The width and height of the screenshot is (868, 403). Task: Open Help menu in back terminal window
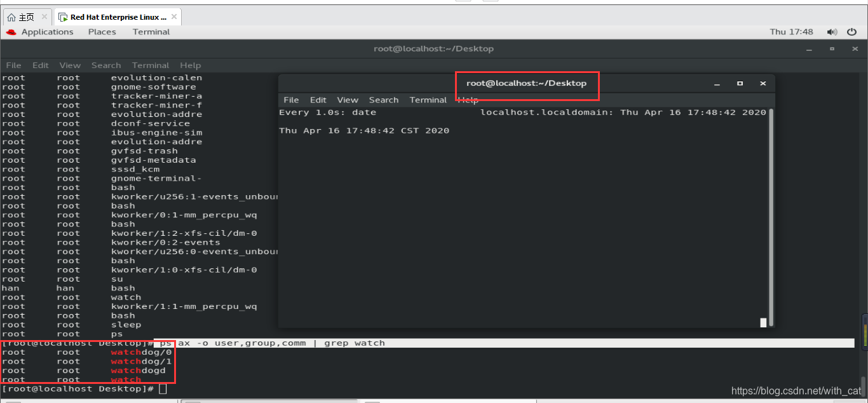[x=190, y=65]
